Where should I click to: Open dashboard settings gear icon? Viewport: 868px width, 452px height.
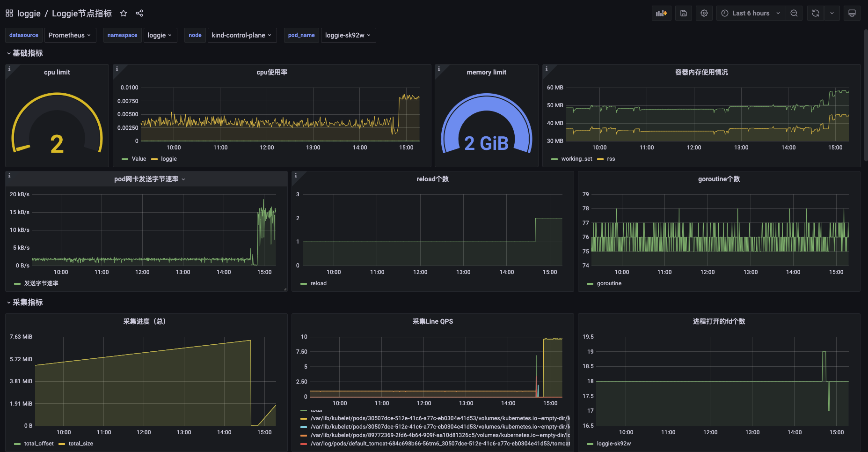[x=704, y=13]
